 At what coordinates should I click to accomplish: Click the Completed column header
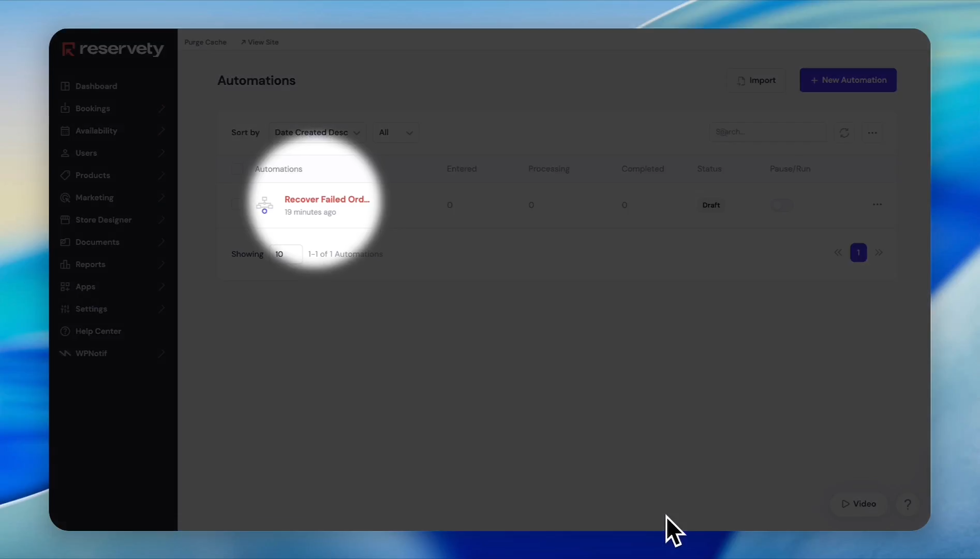click(x=643, y=169)
